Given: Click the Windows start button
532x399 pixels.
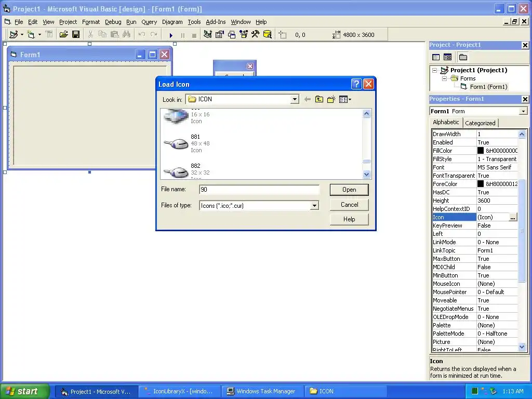Looking at the screenshot, I should click(24, 391).
